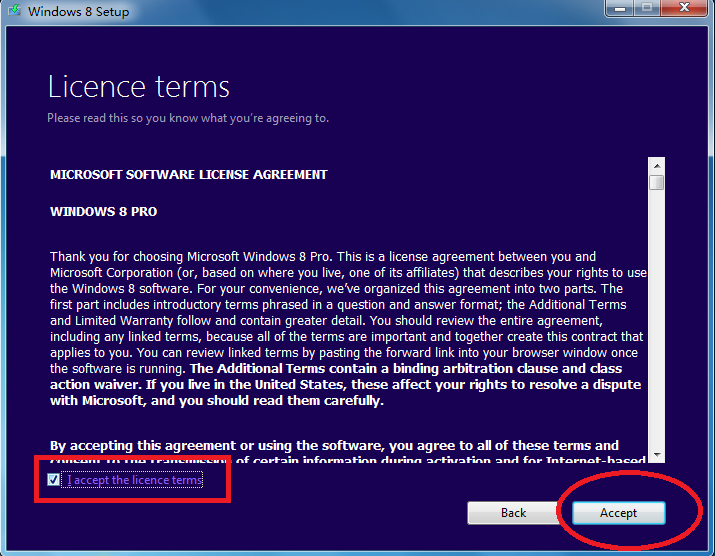Click the 'Thank you for choosing Microsoft' paragraph
This screenshot has width=715, height=556.
pyautogui.click(x=348, y=328)
